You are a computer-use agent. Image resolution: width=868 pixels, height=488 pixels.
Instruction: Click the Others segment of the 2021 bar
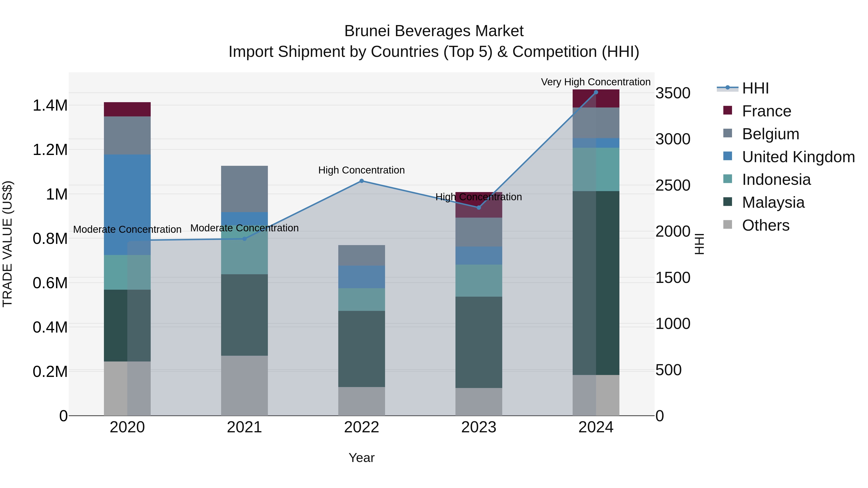pyautogui.click(x=245, y=386)
